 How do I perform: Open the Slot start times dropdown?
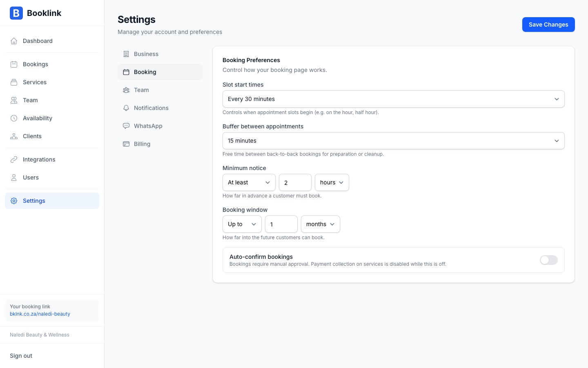[x=393, y=99]
